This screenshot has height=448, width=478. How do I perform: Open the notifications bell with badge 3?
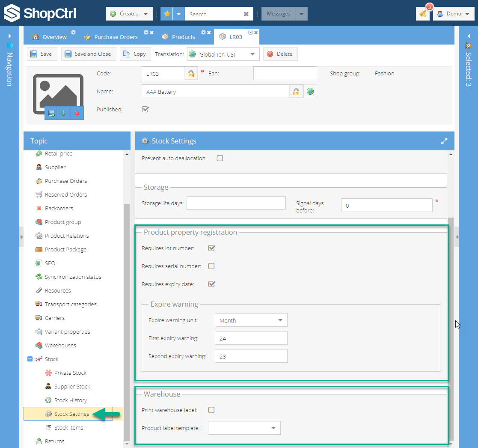[423, 14]
